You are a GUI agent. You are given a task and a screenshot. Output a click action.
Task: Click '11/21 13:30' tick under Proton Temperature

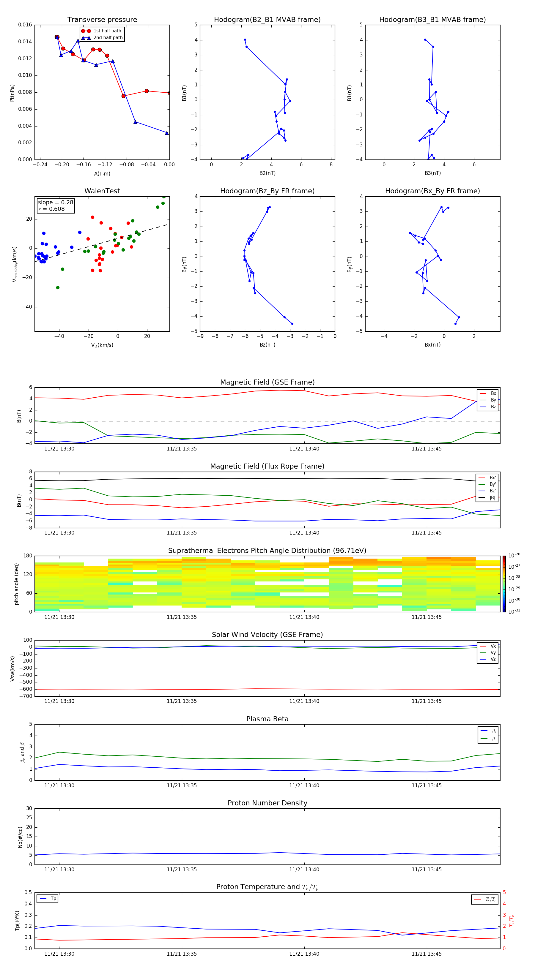(59, 954)
